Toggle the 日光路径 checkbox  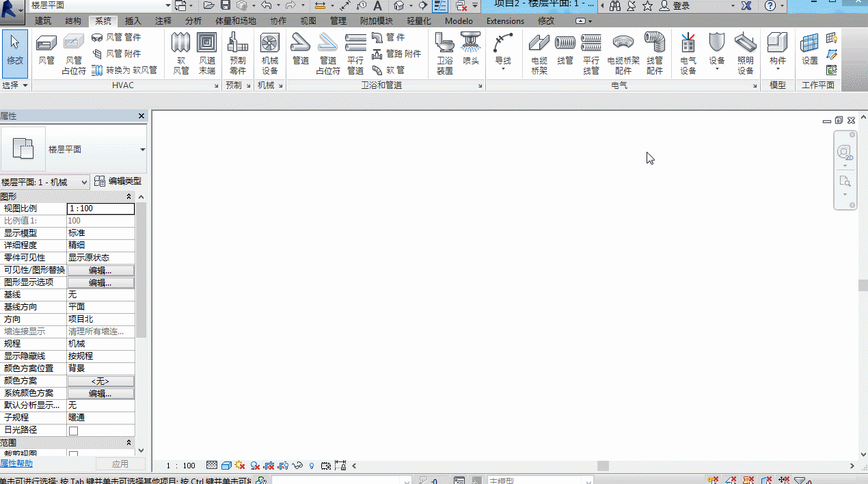click(73, 431)
